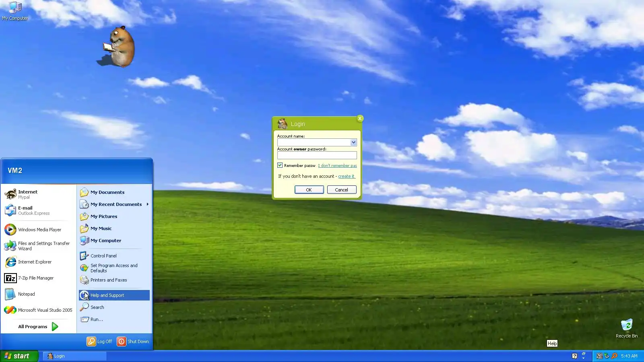Click the Shut Down button
644x362 pixels.
tap(133, 341)
